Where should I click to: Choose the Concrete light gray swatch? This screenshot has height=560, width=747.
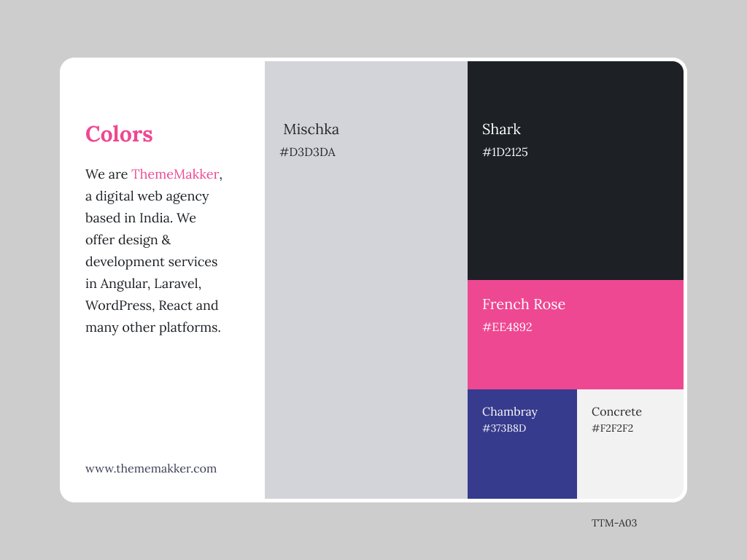630,444
